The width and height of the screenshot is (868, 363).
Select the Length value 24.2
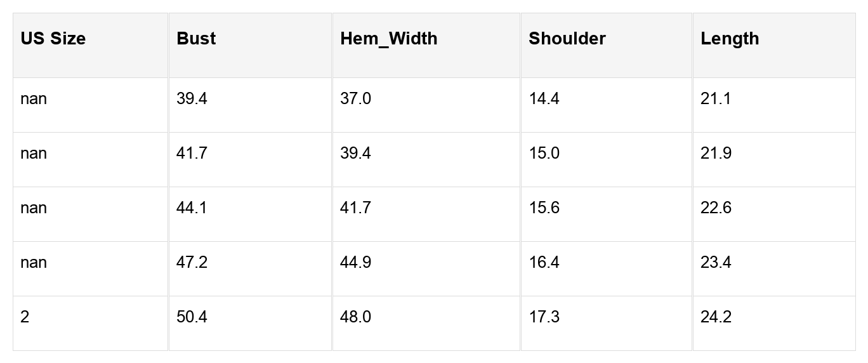(x=716, y=317)
